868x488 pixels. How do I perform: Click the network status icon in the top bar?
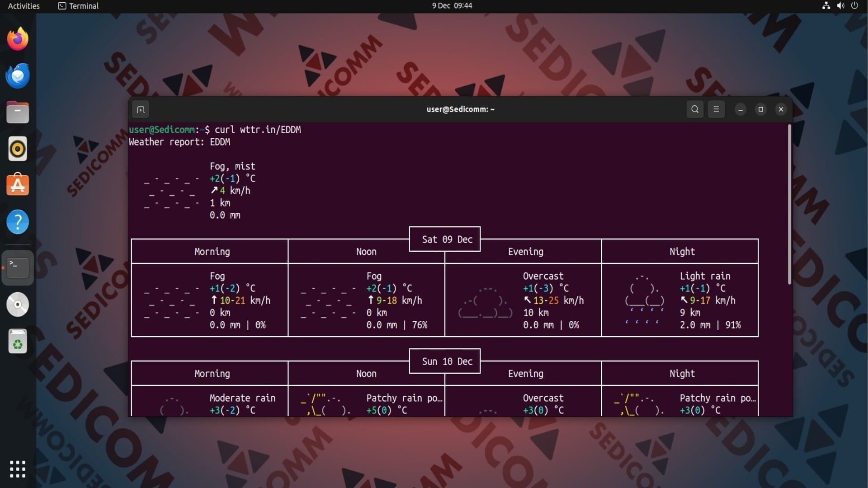click(x=826, y=6)
